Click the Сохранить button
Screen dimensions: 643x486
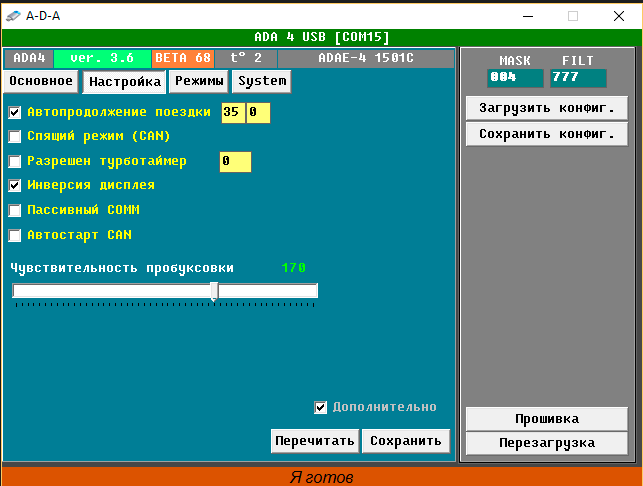[x=406, y=441]
